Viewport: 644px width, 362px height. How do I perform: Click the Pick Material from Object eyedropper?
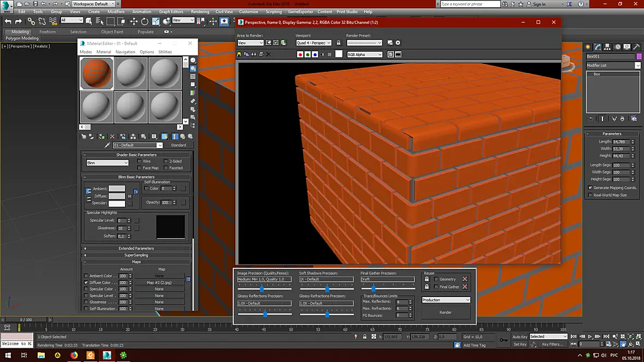coord(107,146)
